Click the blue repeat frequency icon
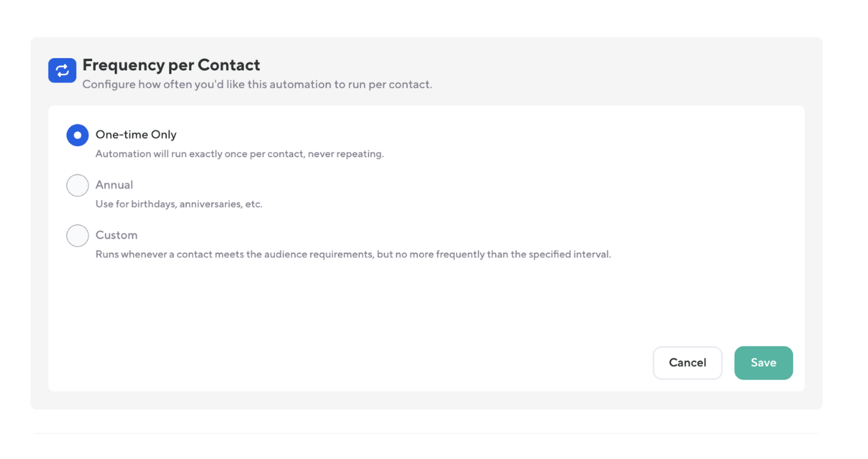The image size is (868, 459). [x=62, y=70]
